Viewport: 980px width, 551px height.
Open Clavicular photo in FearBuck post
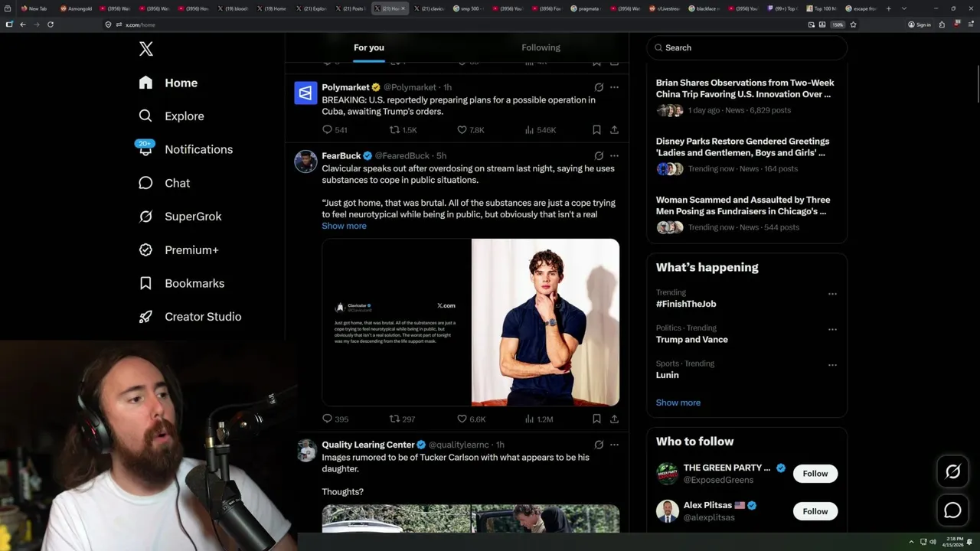coord(545,322)
